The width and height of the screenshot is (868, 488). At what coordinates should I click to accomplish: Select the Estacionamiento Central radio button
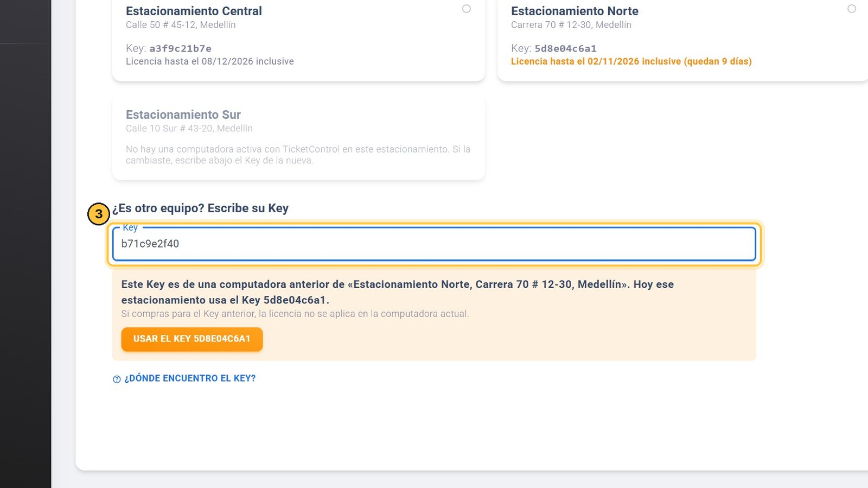[467, 9]
